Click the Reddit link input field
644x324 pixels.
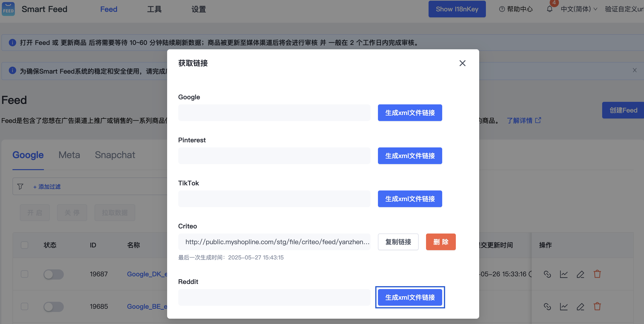coord(274,297)
